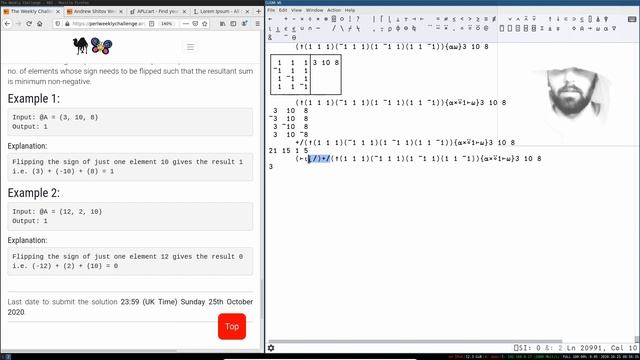640x360 pixels.
Task: Insert the right tack ⊢ glyph
Action: pyautogui.click(x=422, y=19)
